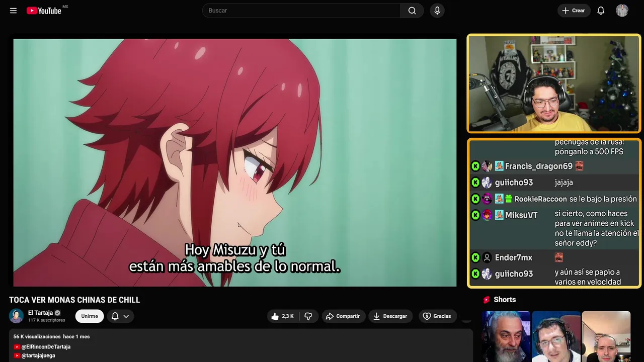Open the notifications bell in header
This screenshot has height=362, width=644.
601,11
